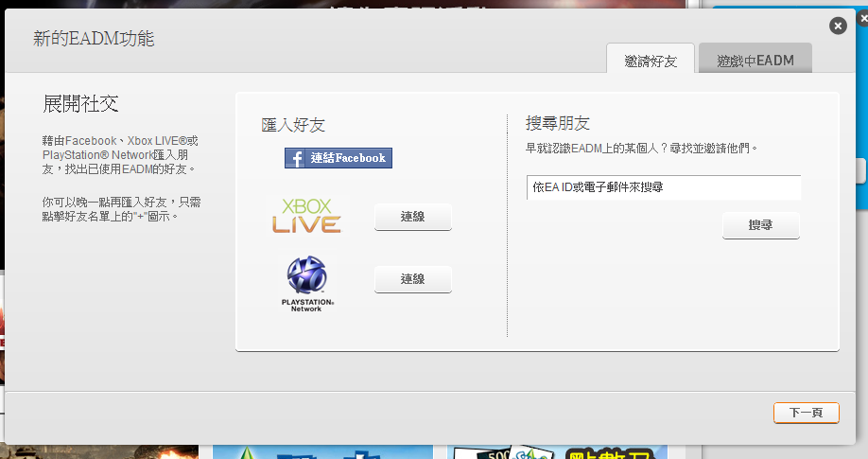The height and width of the screenshot is (459, 868).
Task: Click the Facebook 'f' logo icon
Action: tap(296, 158)
